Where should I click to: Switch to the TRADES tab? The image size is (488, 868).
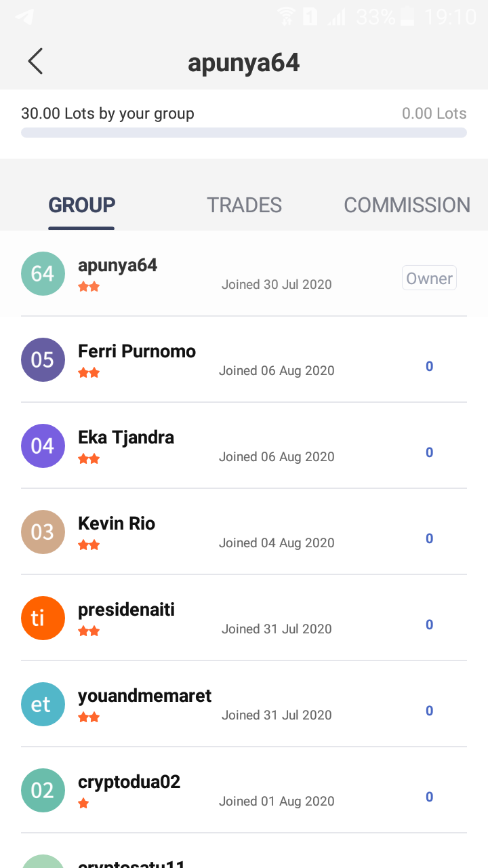[x=244, y=205]
